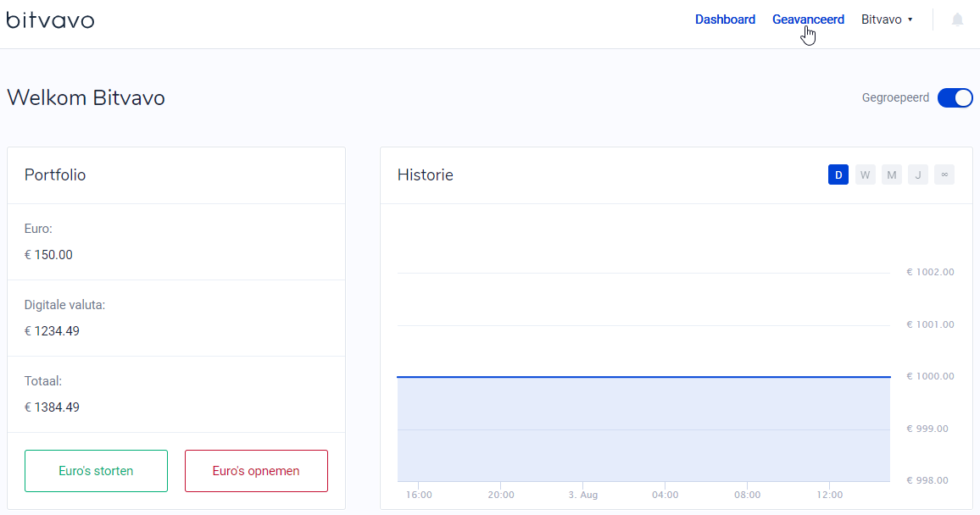Switch history range to M month
Image resolution: width=980 pixels, height=515 pixels.
point(892,174)
